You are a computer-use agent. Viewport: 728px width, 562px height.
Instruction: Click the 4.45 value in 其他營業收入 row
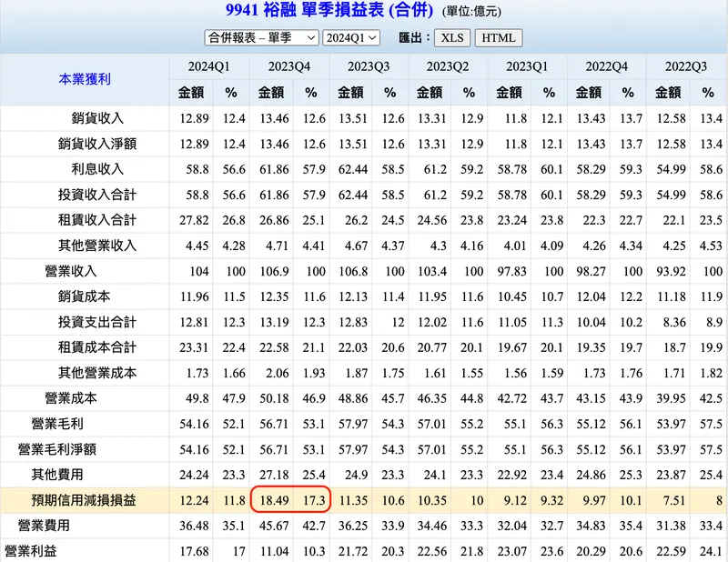click(197, 246)
